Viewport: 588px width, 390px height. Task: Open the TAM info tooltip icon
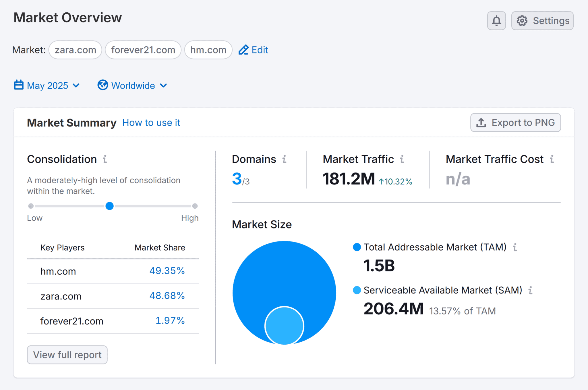[x=515, y=247]
